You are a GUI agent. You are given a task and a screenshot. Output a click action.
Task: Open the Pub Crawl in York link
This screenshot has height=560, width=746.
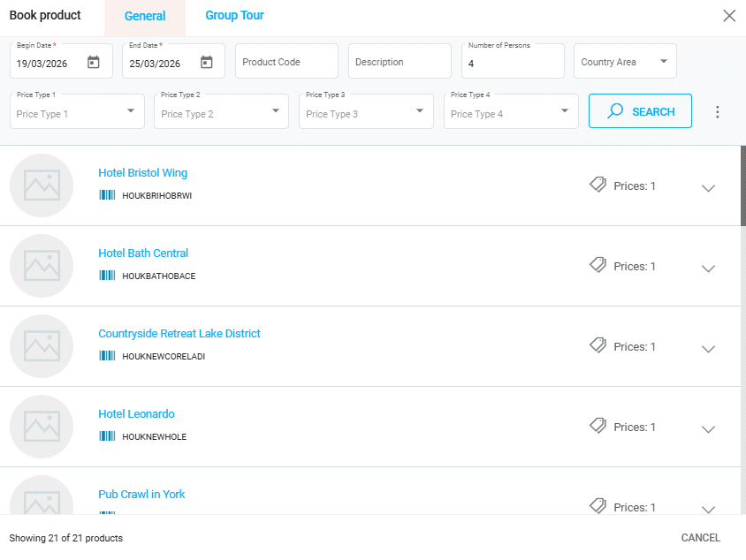click(x=141, y=495)
